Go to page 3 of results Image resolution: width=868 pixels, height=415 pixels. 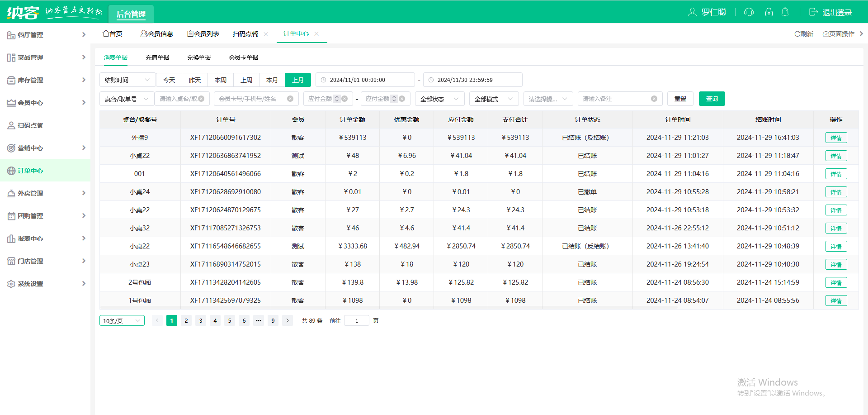click(201, 321)
